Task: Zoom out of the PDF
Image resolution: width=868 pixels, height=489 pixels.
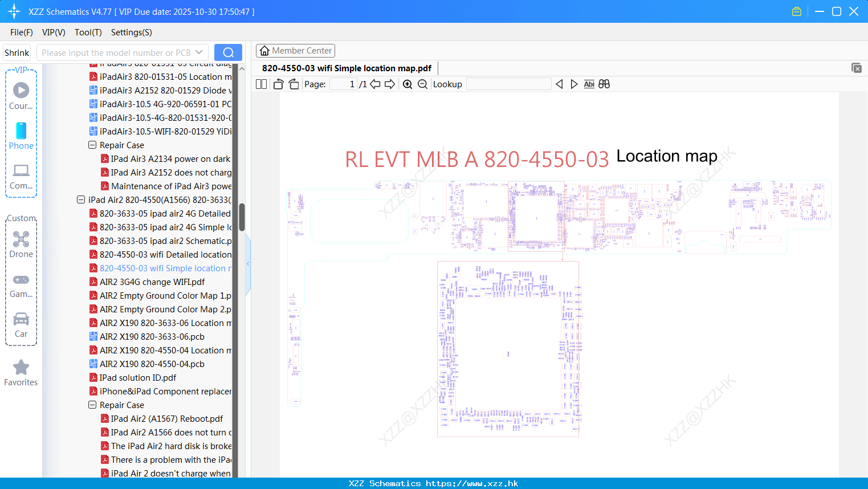Action: click(x=422, y=84)
